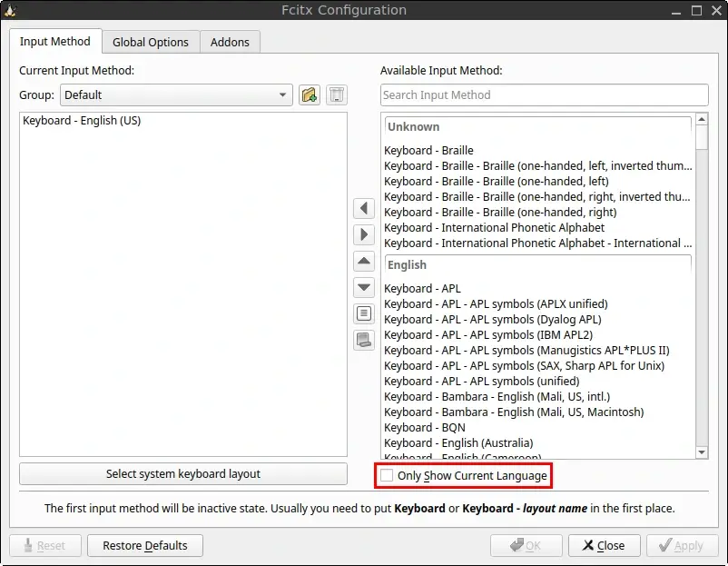
Task: Click the available list scrollbar thumb
Action: pos(702,137)
